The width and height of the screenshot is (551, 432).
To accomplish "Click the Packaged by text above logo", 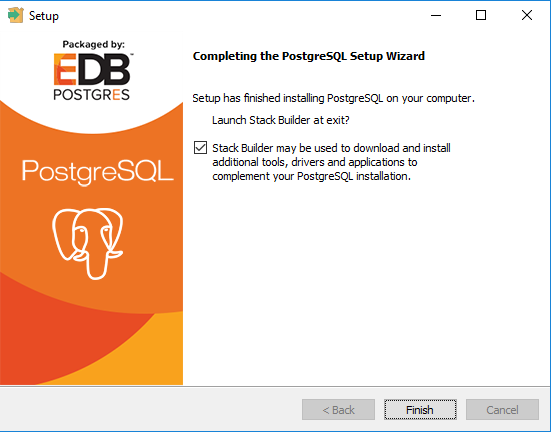I will coord(93,45).
